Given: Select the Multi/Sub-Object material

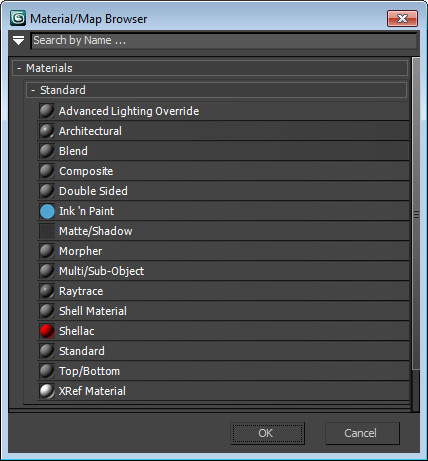Looking at the screenshot, I should [223, 271].
